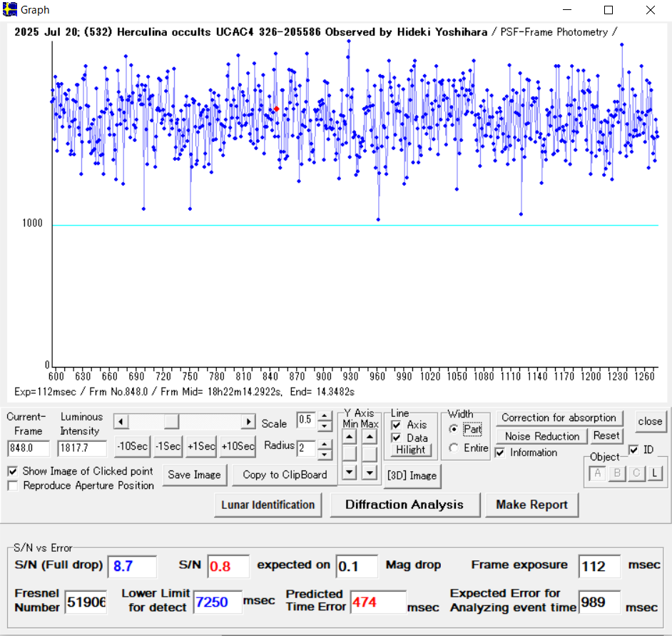Screen dimensions: 672x636
Task: Click the Scale spinner up arrow
Action: tap(325, 415)
